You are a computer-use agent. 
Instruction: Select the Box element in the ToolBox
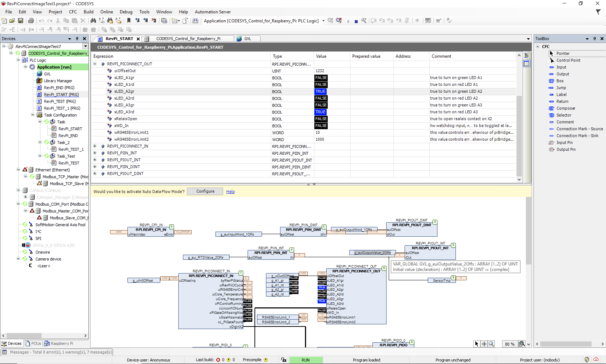tap(560, 81)
